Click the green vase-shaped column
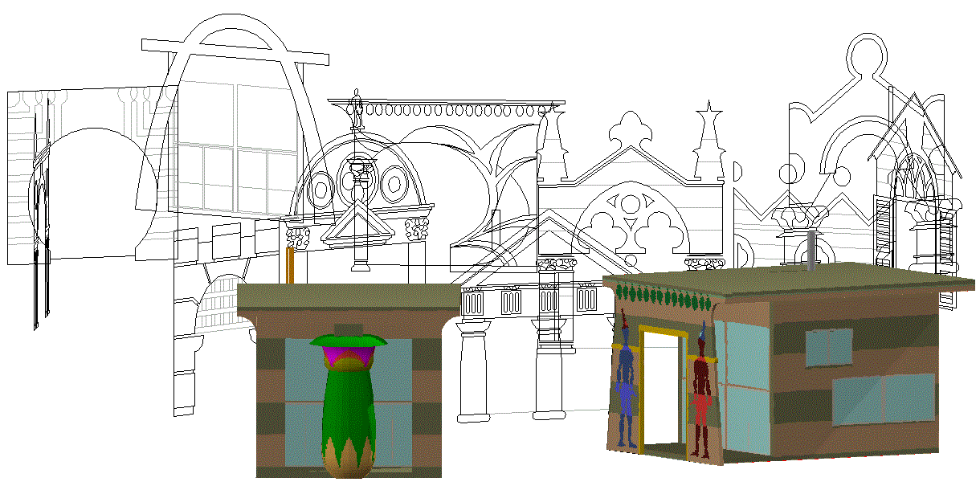This screenshot has height=490, width=980. [x=348, y=410]
